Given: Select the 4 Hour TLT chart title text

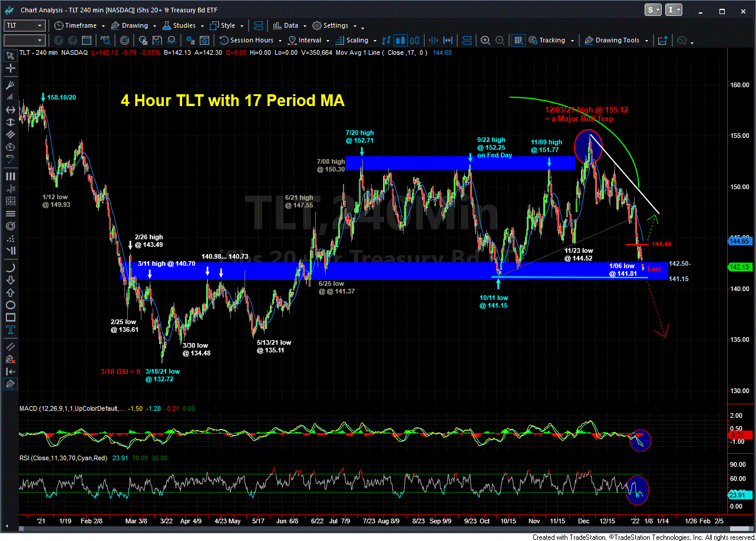Looking at the screenshot, I should (233, 101).
